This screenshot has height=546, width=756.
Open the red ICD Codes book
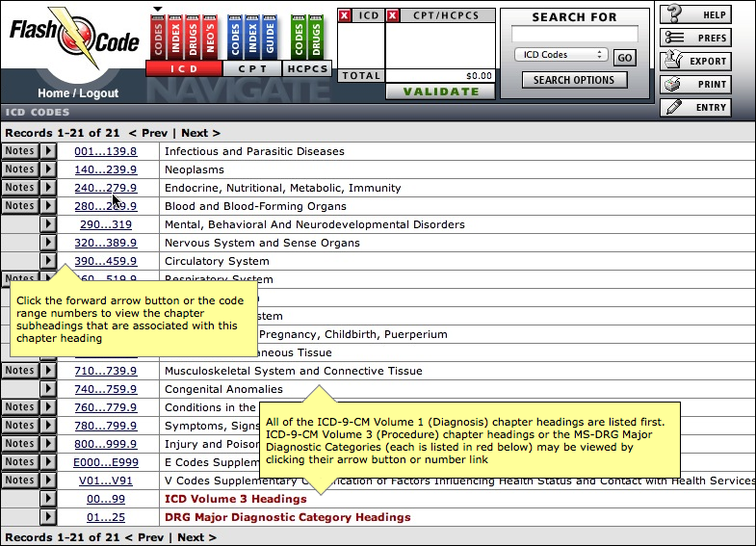pyautogui.click(x=158, y=39)
